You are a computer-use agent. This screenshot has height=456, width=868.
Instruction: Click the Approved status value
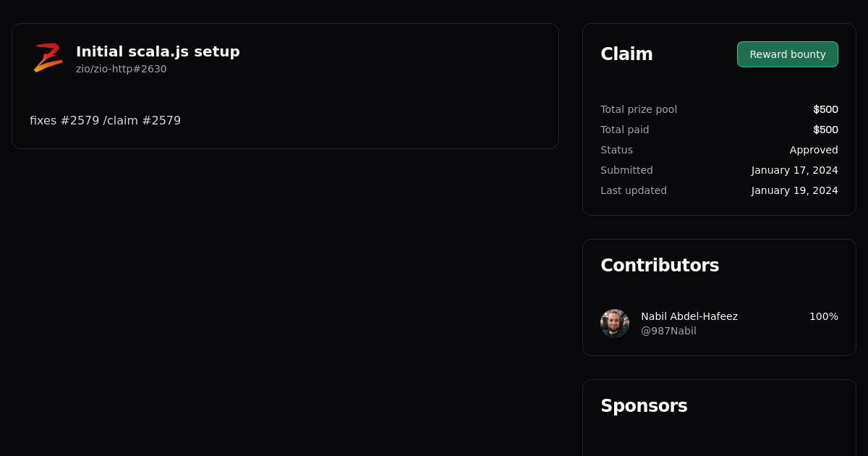point(814,150)
